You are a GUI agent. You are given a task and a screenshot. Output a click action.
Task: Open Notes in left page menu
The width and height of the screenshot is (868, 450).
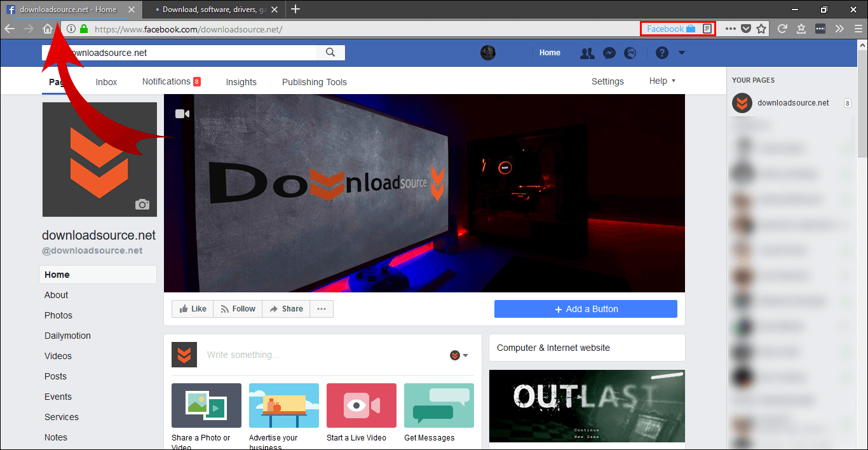coord(56,437)
